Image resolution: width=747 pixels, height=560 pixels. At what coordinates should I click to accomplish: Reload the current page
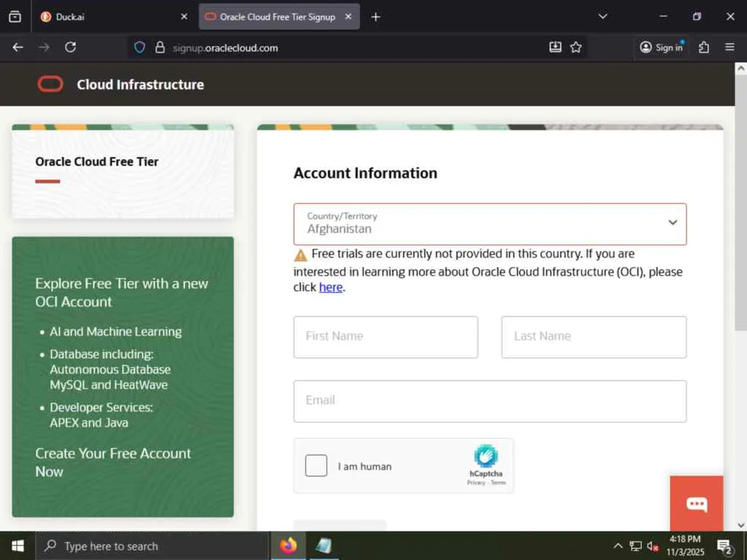[71, 47]
